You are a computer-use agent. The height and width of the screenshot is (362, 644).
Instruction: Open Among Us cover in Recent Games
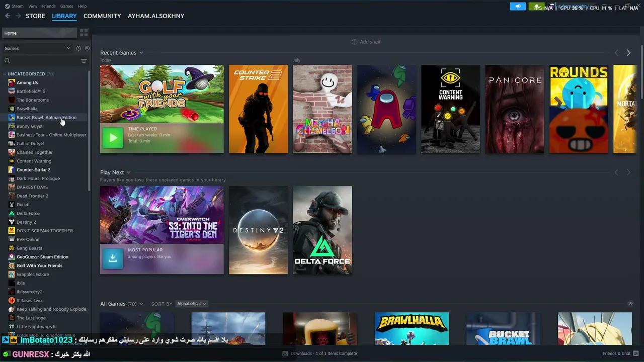click(387, 109)
